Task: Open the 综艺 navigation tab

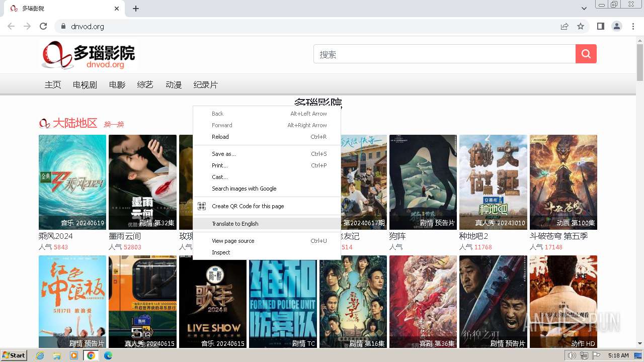Action: (x=145, y=84)
